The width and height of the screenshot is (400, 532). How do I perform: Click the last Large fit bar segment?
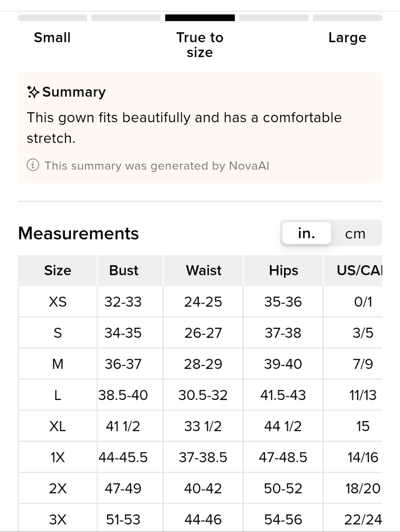[x=347, y=18]
